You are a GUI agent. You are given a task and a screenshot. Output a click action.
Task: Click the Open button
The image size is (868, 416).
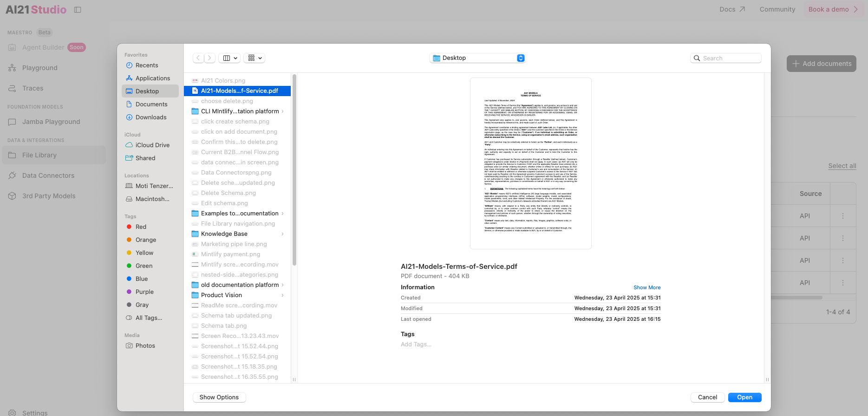(x=744, y=397)
